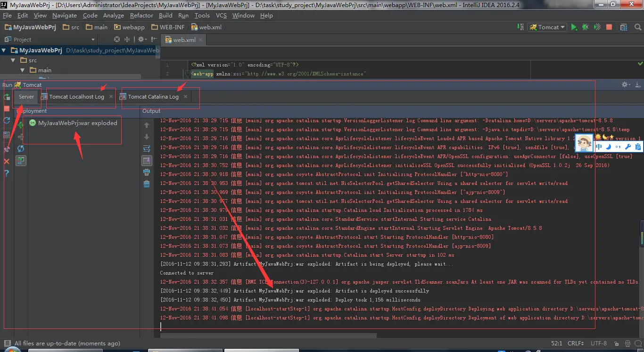Image resolution: width=644 pixels, height=352 pixels.
Task: Open Run panel gear settings
Action: click(626, 84)
